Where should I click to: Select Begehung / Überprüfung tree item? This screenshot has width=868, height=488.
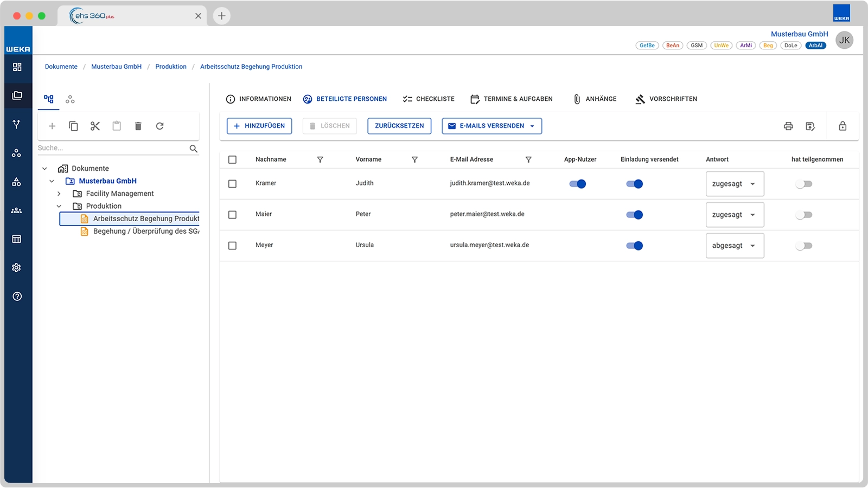140,231
